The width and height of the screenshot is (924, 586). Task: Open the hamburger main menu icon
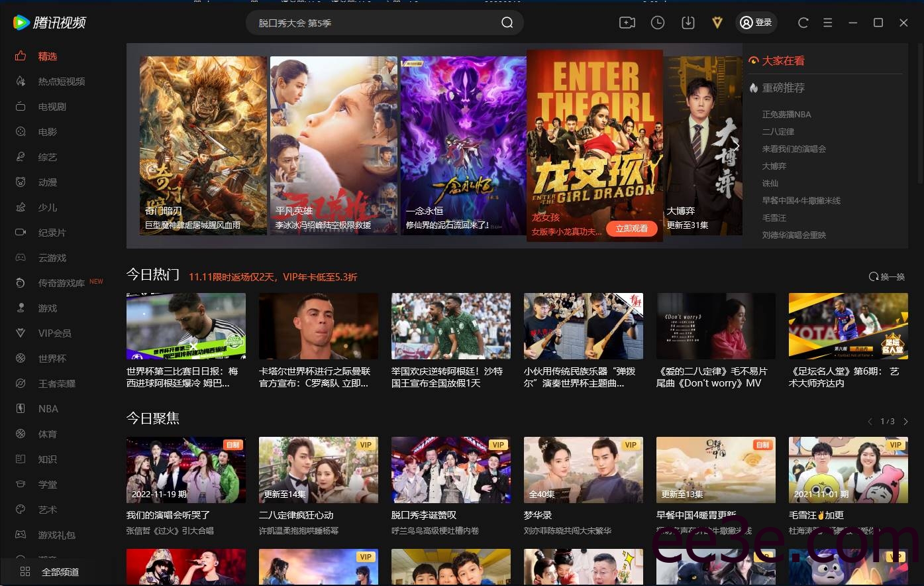pos(827,23)
